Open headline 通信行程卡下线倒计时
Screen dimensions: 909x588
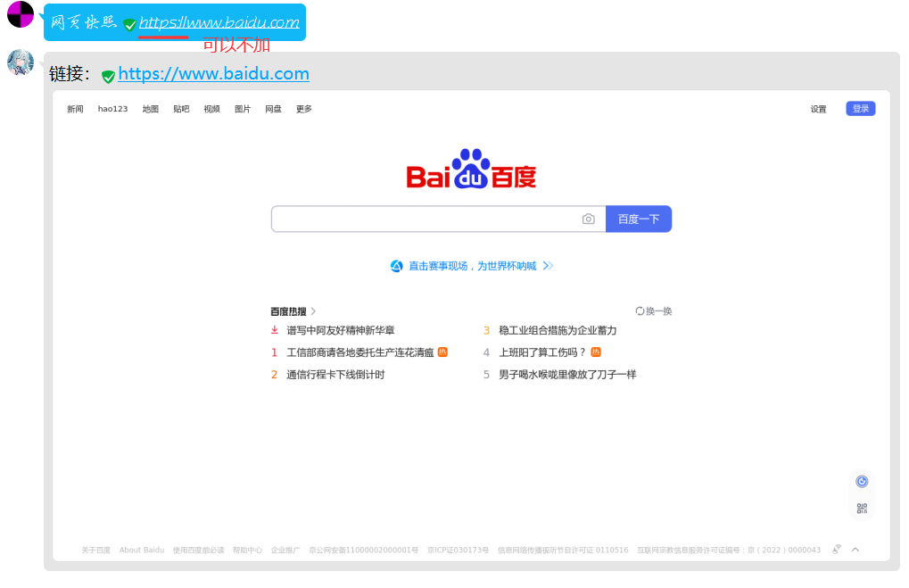click(x=335, y=375)
